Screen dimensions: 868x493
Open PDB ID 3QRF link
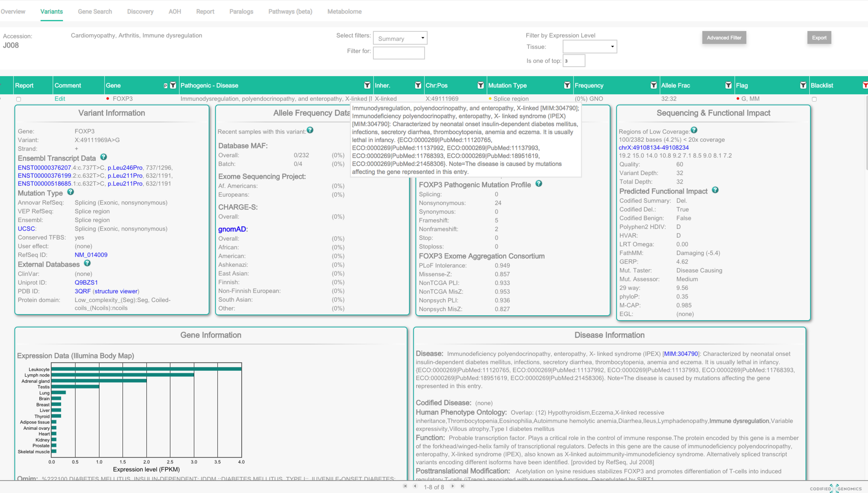click(82, 291)
